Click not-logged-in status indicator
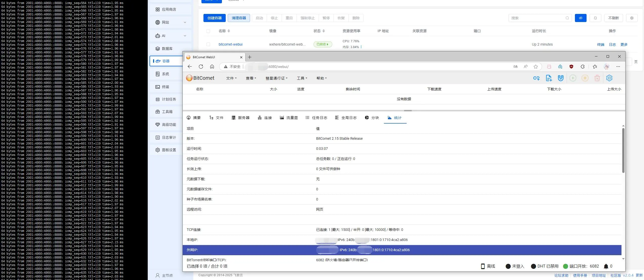644x280 pixels. [515, 266]
